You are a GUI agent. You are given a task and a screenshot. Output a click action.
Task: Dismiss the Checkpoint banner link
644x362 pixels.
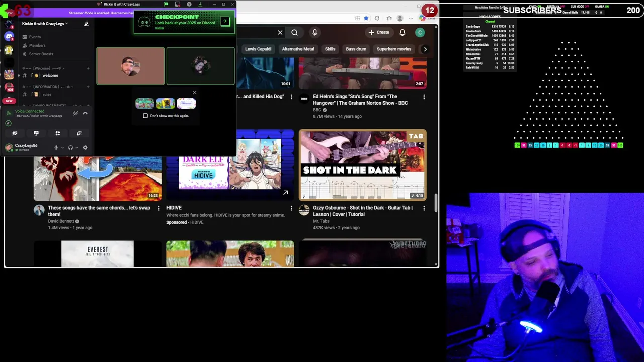pyautogui.click(x=159, y=28)
